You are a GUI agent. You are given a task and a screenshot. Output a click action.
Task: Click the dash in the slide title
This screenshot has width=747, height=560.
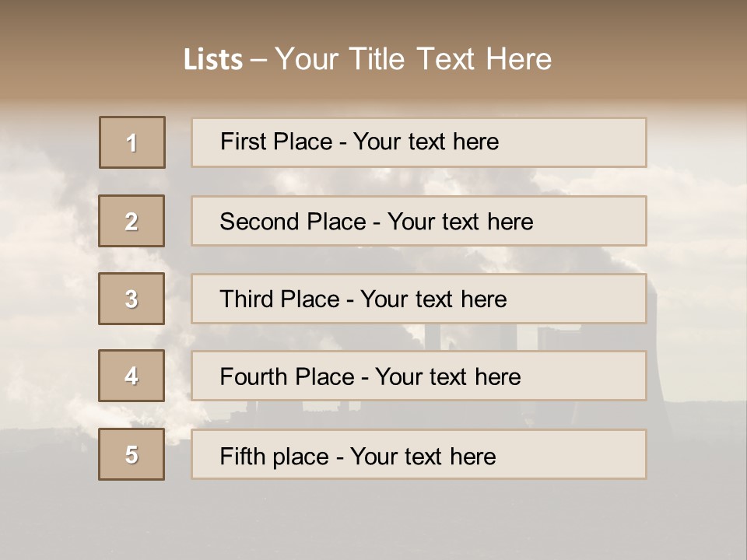pyautogui.click(x=258, y=60)
